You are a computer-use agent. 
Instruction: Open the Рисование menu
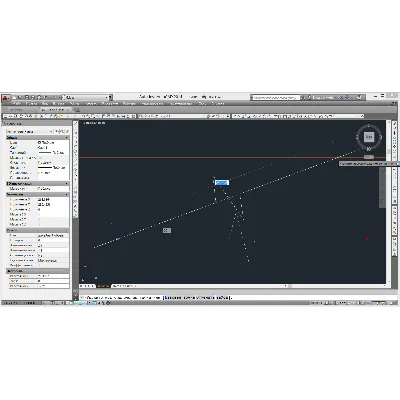pos(110,104)
